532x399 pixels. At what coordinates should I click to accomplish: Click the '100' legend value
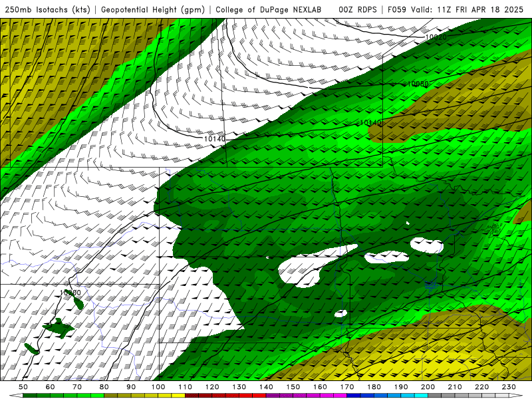click(x=158, y=387)
